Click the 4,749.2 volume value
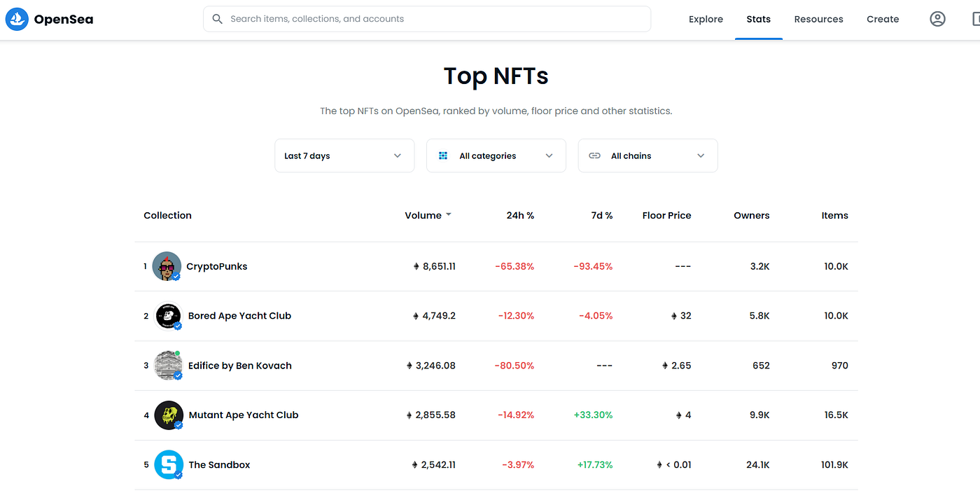980x491 pixels. pos(440,316)
